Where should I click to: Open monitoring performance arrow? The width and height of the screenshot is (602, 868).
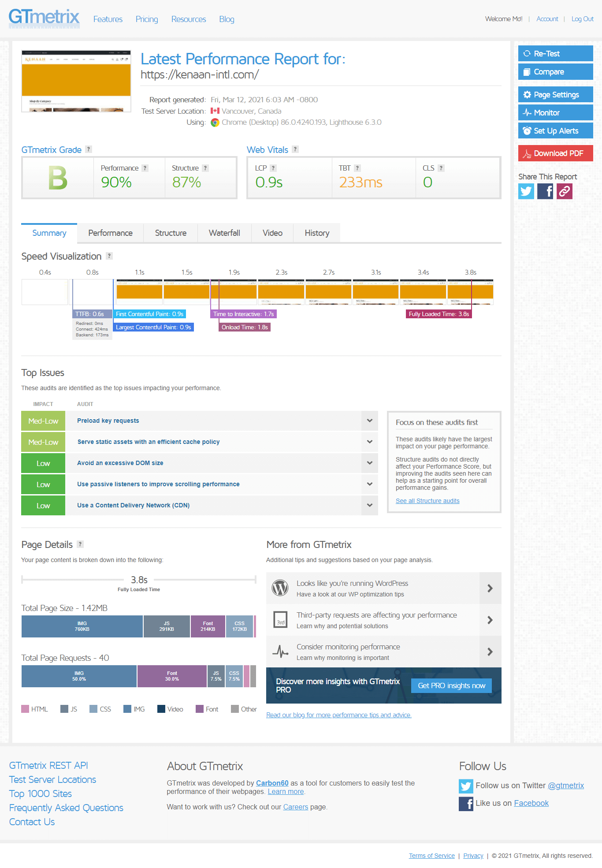click(490, 652)
